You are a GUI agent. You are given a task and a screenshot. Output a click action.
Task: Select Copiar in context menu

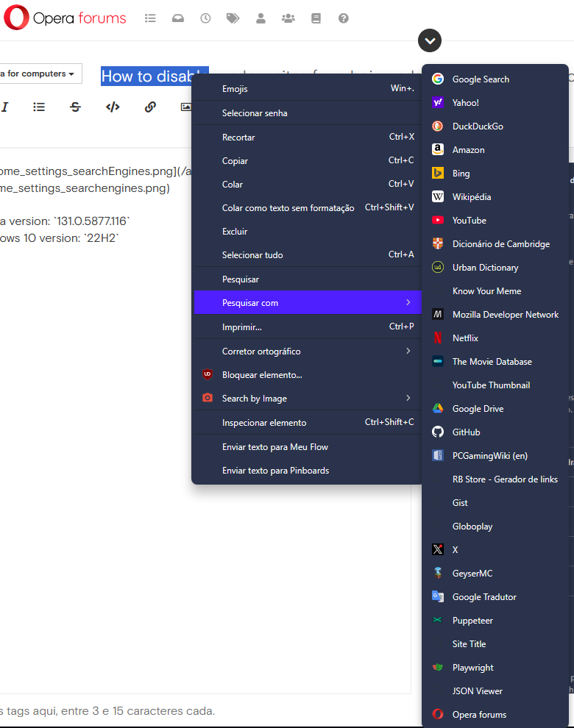pos(307,160)
